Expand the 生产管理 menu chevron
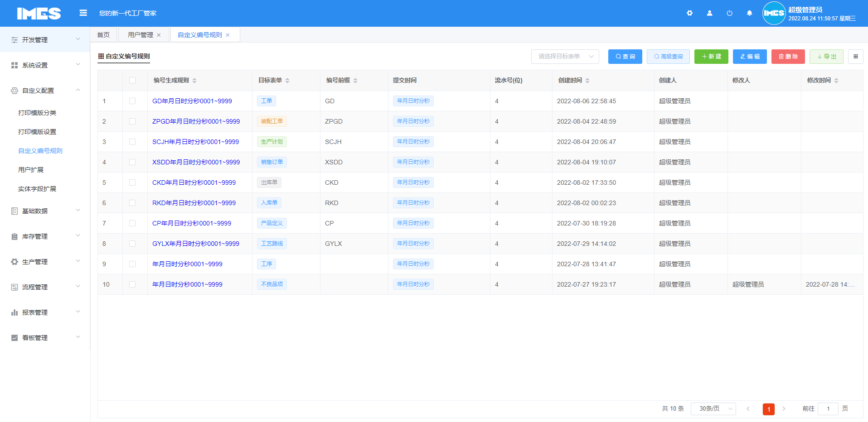 (78, 261)
